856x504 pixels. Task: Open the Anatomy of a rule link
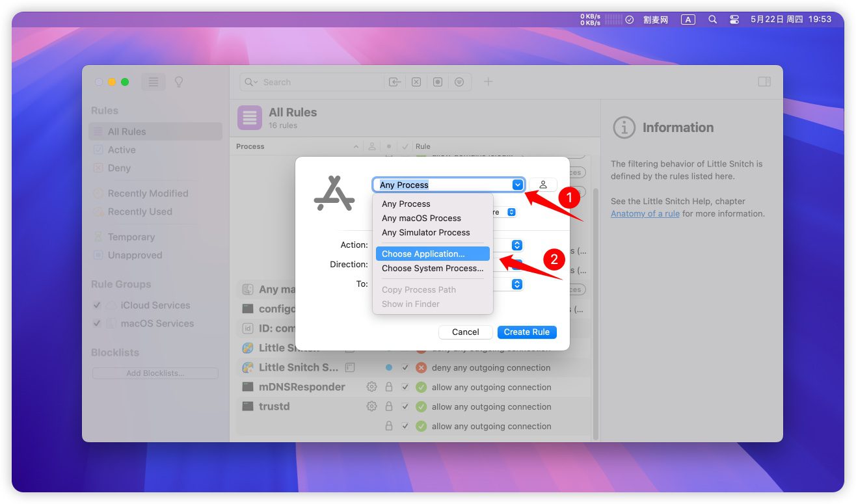pyautogui.click(x=645, y=213)
